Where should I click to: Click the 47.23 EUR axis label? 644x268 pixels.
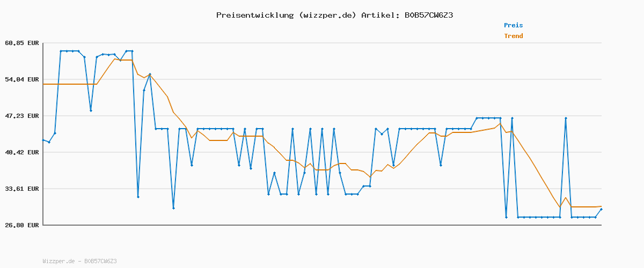tap(21, 116)
